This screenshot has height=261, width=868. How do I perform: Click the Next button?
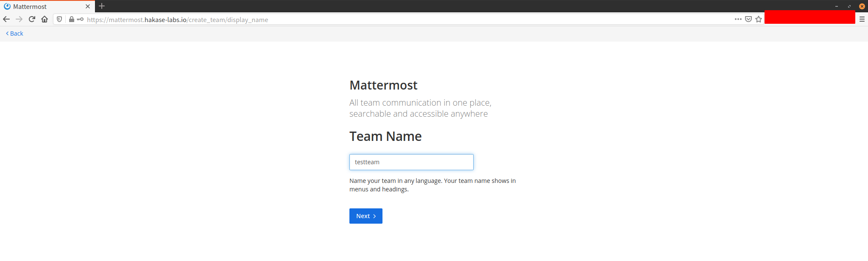tap(366, 216)
